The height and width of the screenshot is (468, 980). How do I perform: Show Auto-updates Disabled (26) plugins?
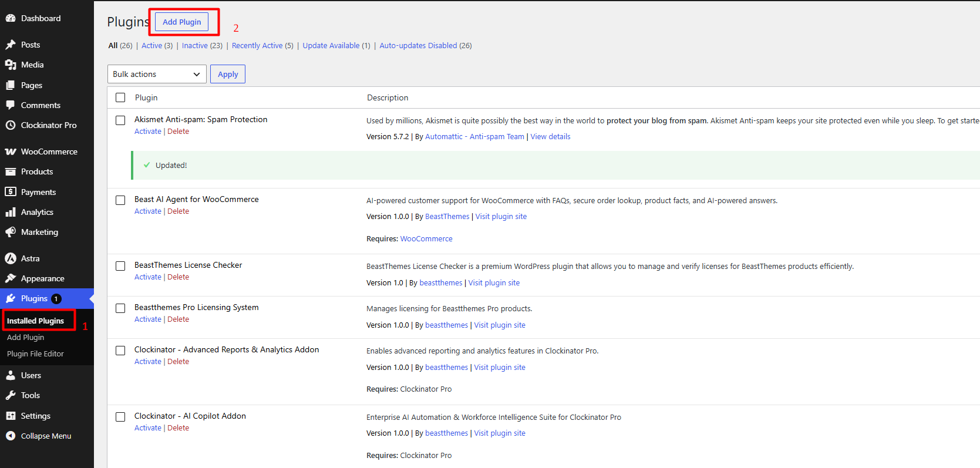pos(426,45)
